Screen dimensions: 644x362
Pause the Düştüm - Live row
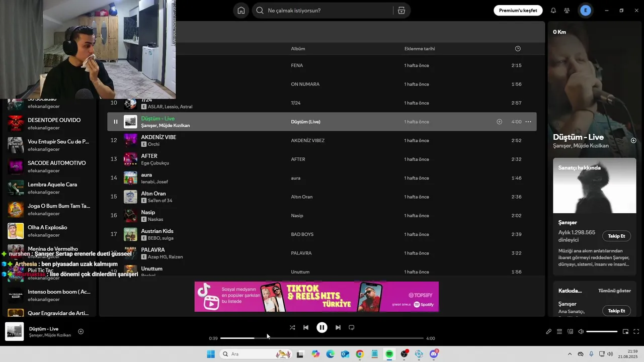115,122
